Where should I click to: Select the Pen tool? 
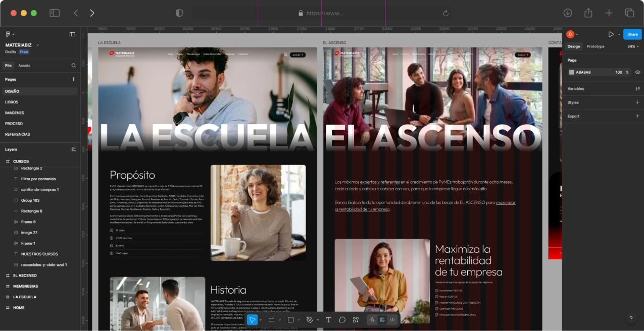310,320
